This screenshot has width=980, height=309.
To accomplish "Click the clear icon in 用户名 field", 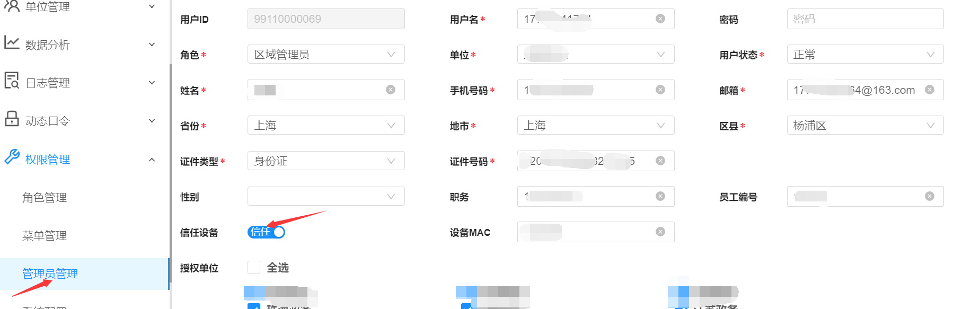I will (x=660, y=19).
